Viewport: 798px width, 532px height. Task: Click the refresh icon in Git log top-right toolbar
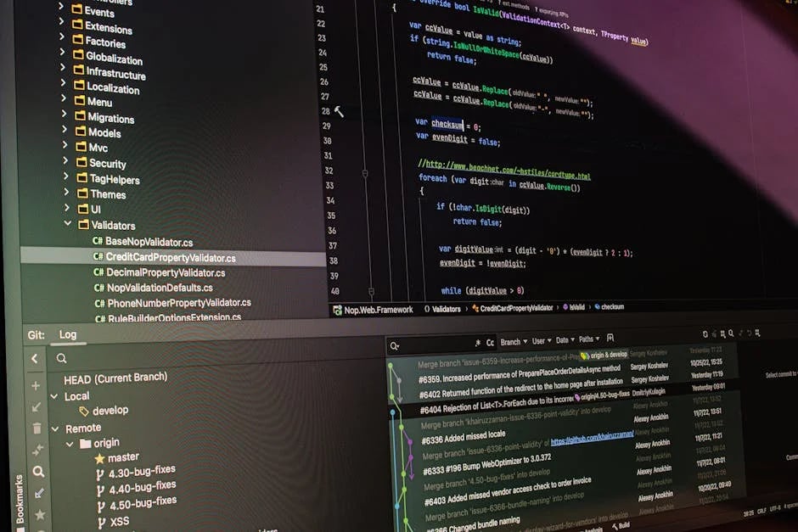coord(705,334)
